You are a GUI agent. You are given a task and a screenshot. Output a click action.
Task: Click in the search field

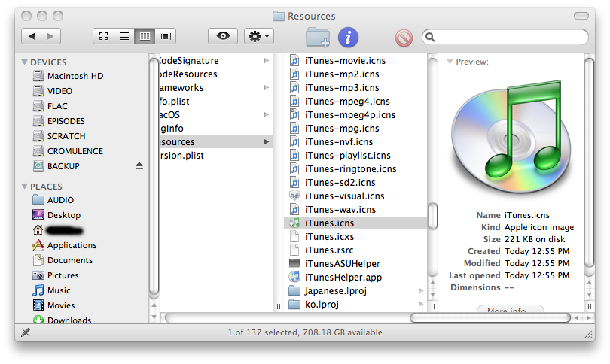tap(505, 37)
